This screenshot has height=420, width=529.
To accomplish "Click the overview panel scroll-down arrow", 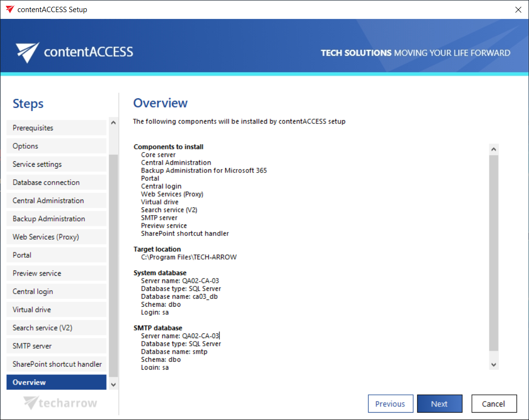I will (494, 364).
